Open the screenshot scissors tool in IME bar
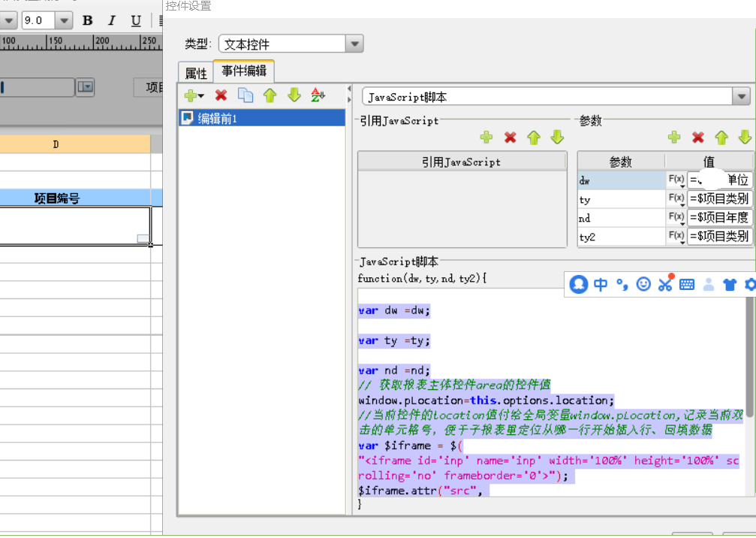Viewport: 756px width, 538px height. 665,284
